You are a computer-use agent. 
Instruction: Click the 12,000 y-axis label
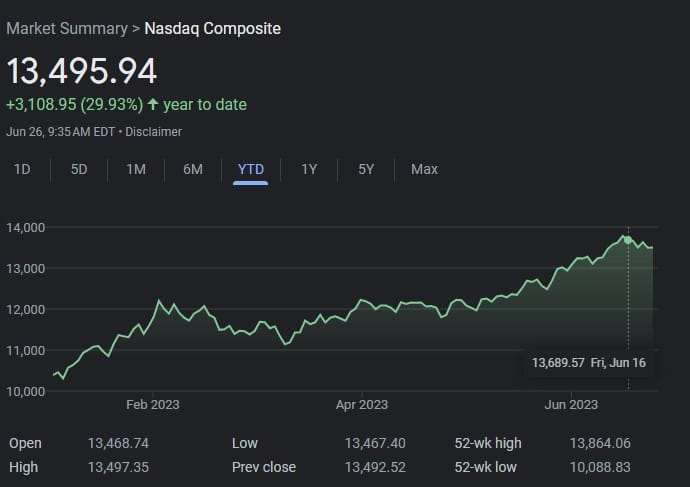click(26, 310)
